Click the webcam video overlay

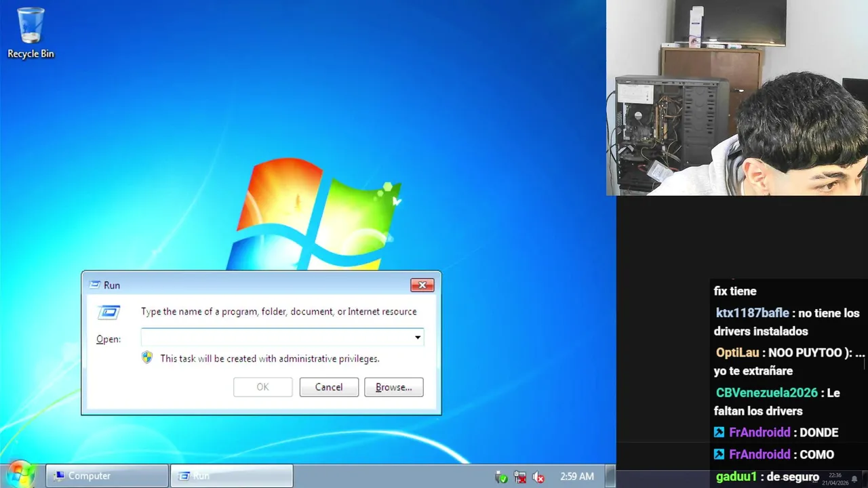click(x=737, y=98)
